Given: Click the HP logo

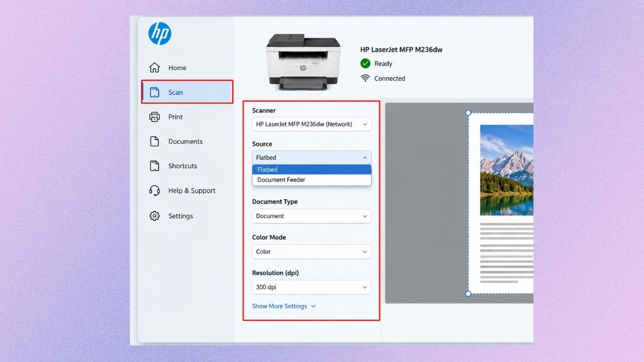Looking at the screenshot, I should [x=160, y=33].
